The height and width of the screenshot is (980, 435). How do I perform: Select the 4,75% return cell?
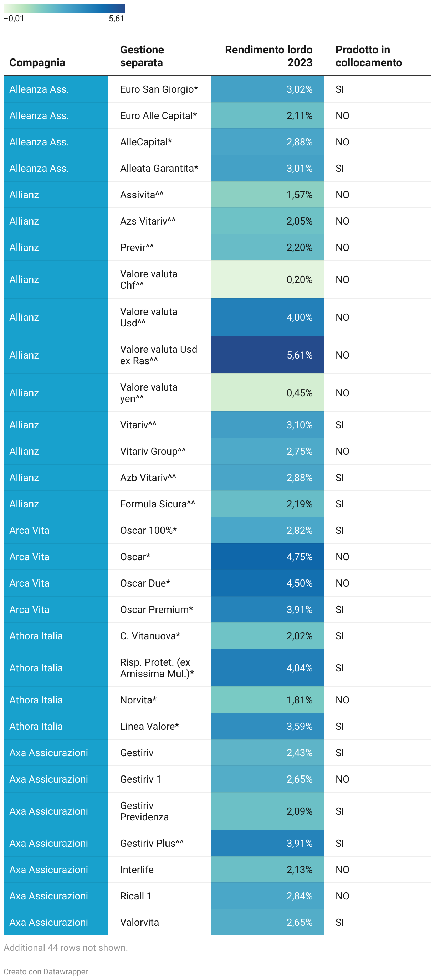click(267, 557)
